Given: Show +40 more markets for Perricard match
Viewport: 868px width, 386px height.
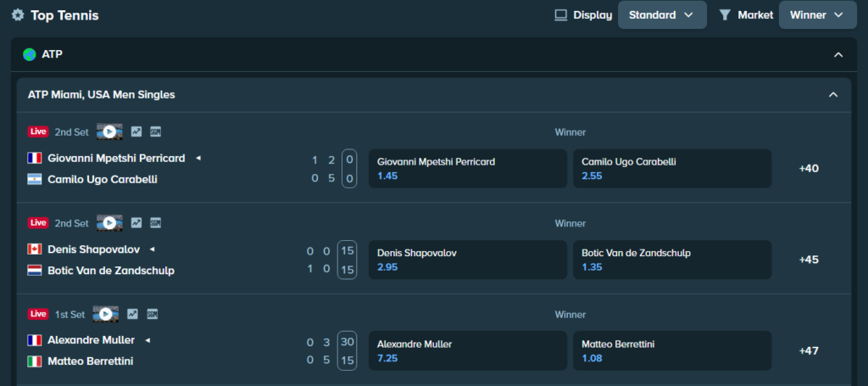Looking at the screenshot, I should [809, 168].
